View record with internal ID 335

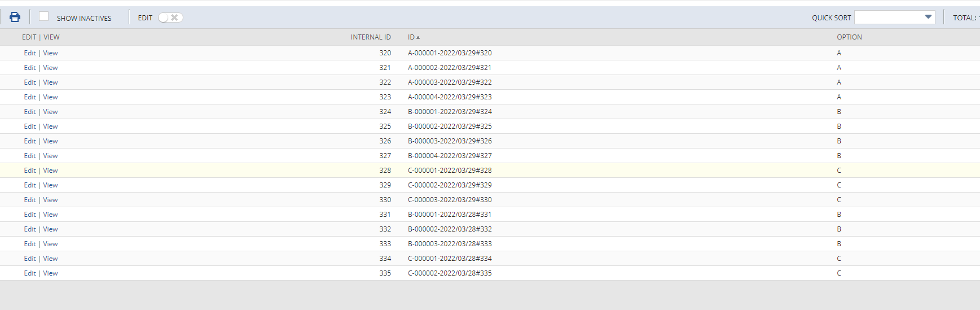[50, 273]
